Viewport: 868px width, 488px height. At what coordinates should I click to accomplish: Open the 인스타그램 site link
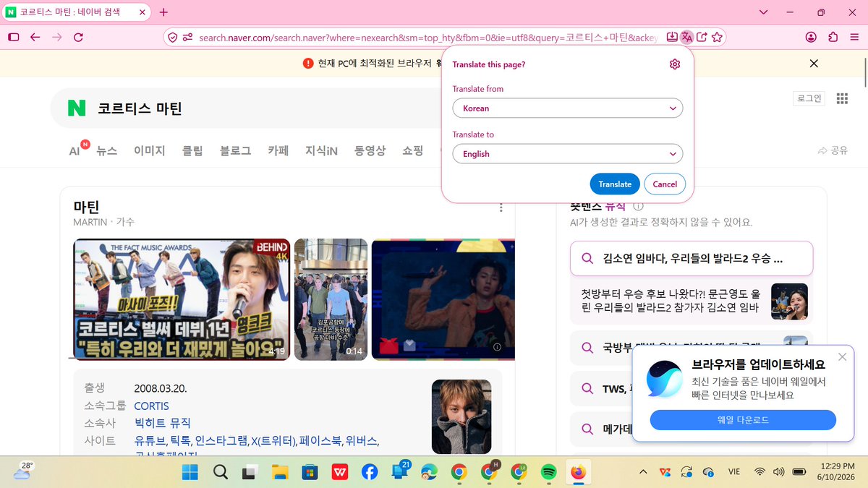pos(221,440)
